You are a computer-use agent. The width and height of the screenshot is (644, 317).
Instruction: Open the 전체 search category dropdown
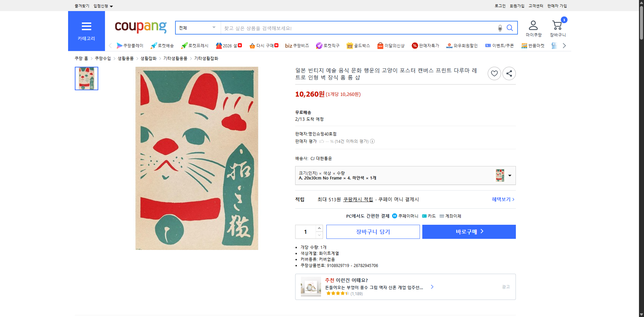pyautogui.click(x=198, y=28)
